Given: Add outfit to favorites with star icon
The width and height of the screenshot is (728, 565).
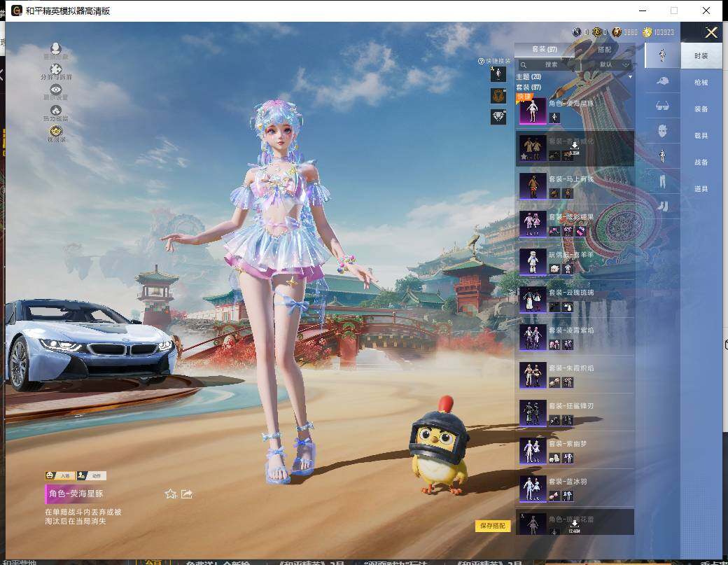Looking at the screenshot, I should [170, 494].
